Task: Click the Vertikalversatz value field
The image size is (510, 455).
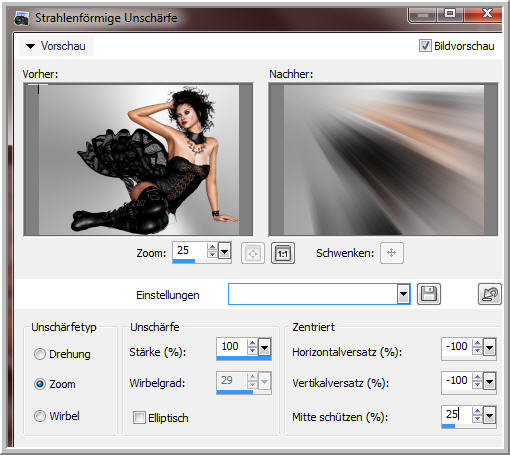Action: pyautogui.click(x=457, y=380)
